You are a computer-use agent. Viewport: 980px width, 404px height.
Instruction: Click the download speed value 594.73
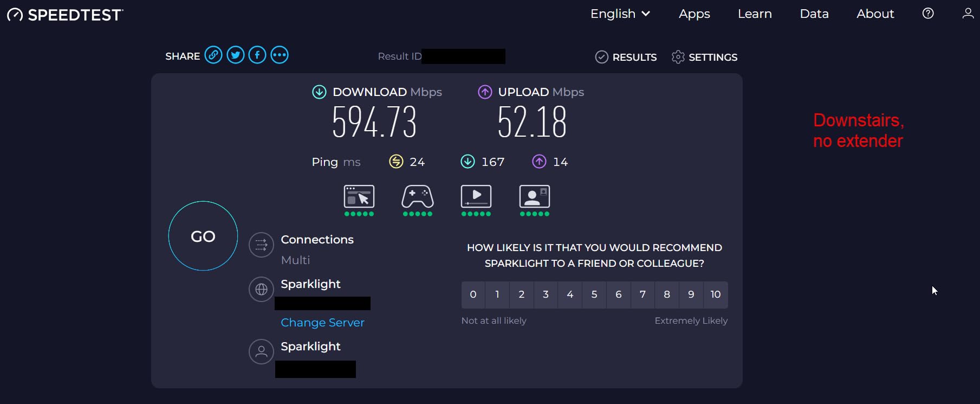tap(374, 122)
